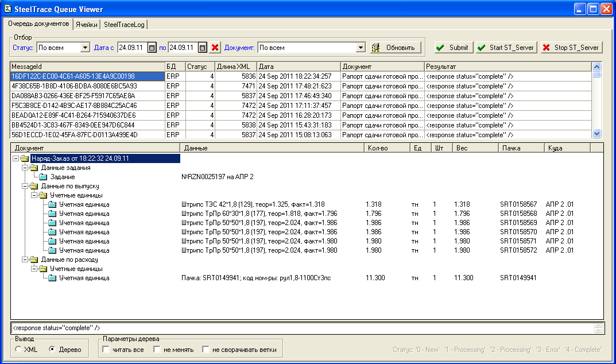Collapse the Данные задания tree branch
Screen dimensions: 616x364
pos(25,168)
